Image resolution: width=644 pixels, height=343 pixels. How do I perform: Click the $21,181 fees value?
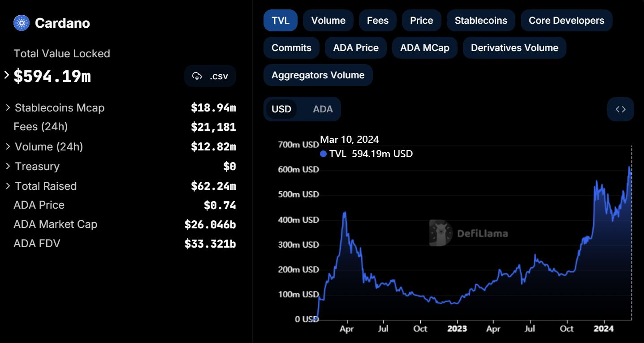(213, 127)
